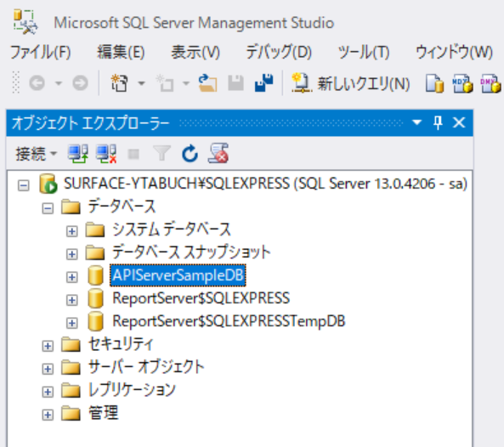
Task: Open the 接続 (Connect) dropdown
Action: pyautogui.click(x=36, y=154)
